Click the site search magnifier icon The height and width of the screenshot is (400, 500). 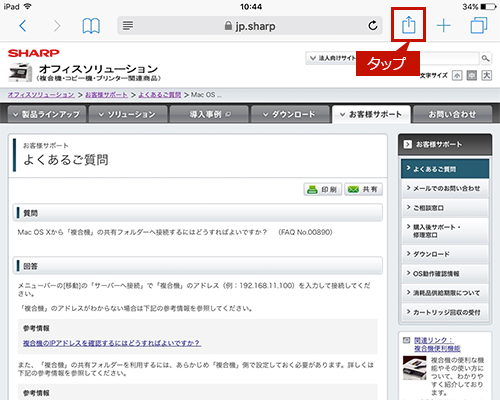click(485, 58)
